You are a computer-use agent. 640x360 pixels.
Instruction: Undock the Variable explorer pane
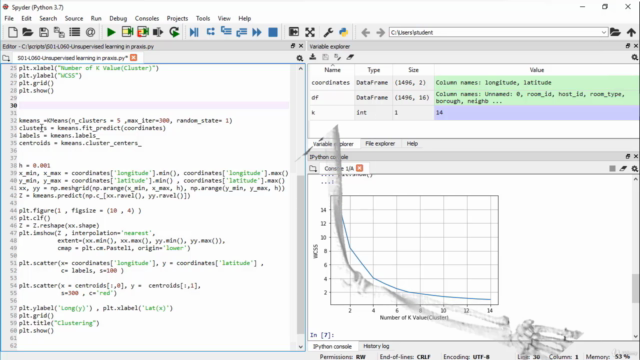pyautogui.click(x=628, y=46)
